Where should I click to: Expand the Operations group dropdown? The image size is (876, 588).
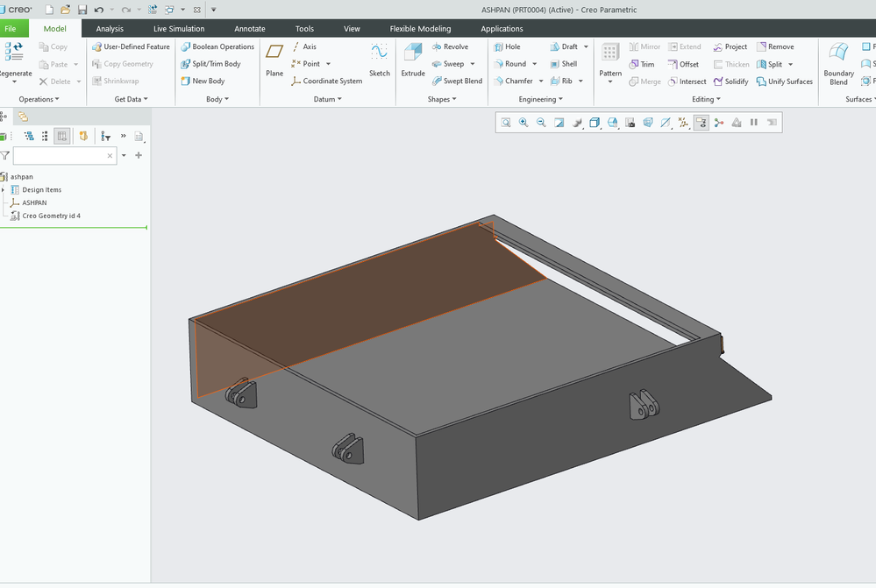click(x=40, y=99)
